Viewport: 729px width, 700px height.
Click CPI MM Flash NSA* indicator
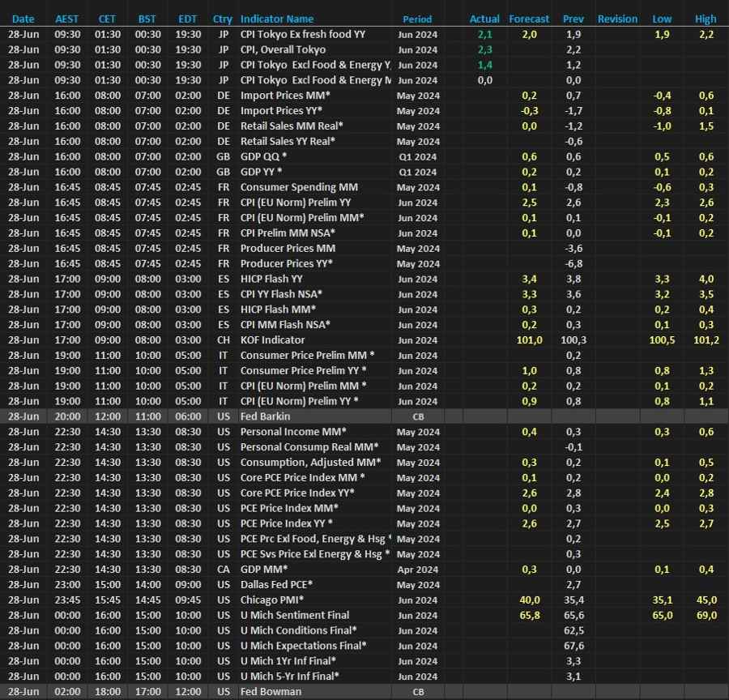pyautogui.click(x=285, y=325)
